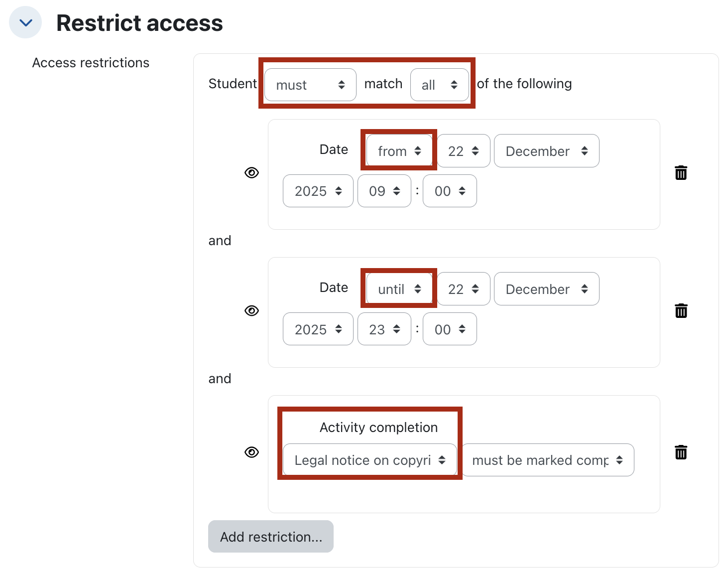
Task: Toggle eye icon for 'until' date restriction
Action: 251,311
